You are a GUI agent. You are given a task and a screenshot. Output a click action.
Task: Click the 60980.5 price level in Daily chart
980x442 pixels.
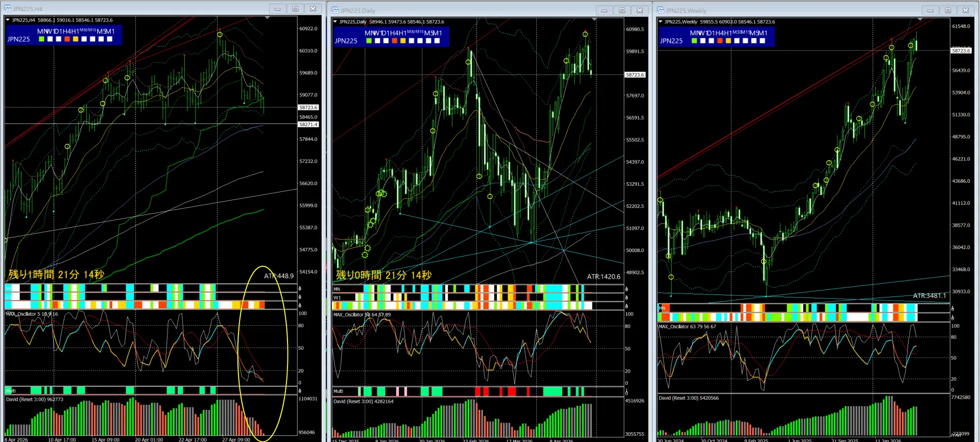[635, 29]
